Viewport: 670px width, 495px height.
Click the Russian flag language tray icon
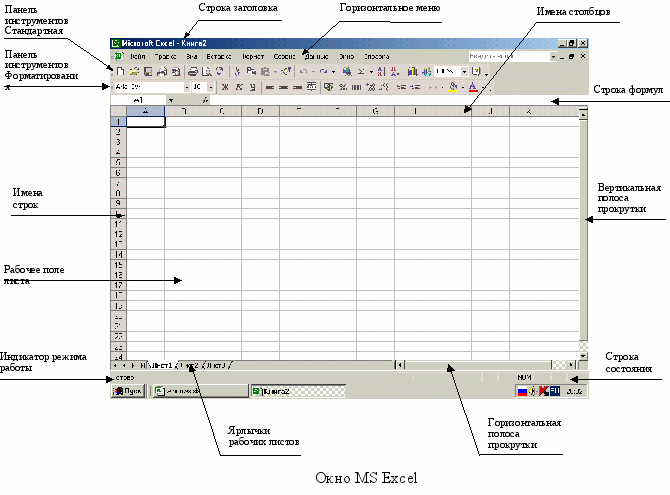522,391
